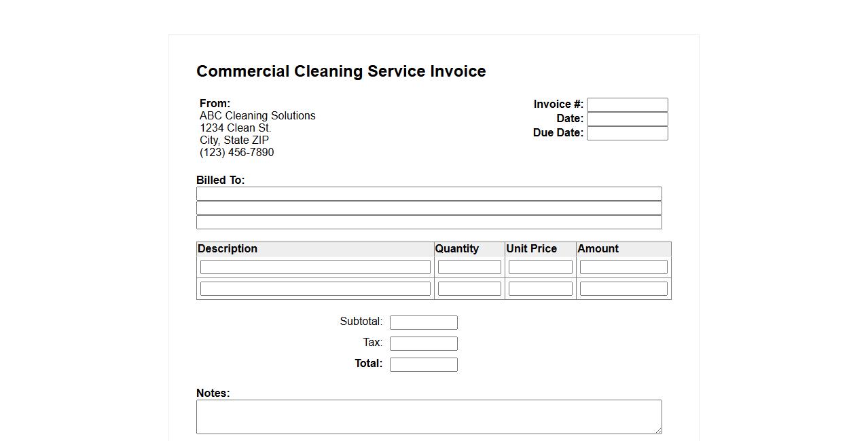Click the Tax input box
This screenshot has height=441, width=868.
point(423,343)
